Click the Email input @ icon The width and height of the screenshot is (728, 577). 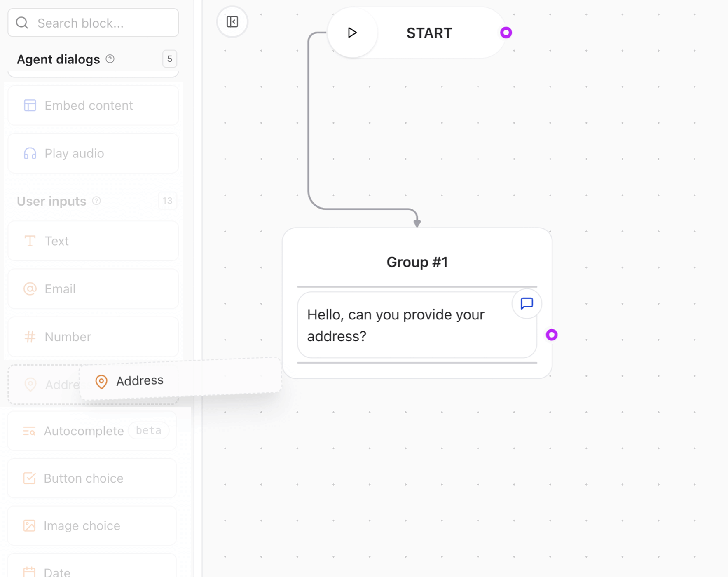pyautogui.click(x=29, y=289)
